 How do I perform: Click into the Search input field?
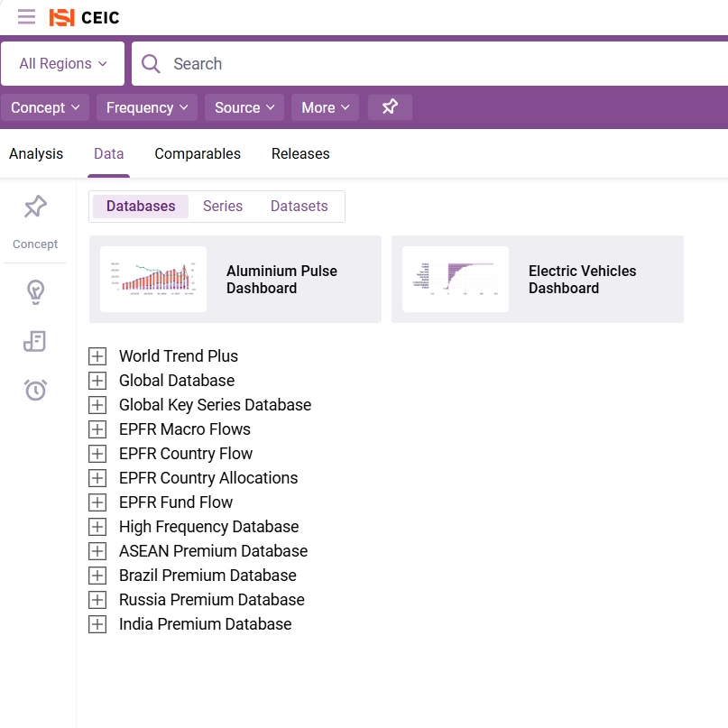(433, 63)
